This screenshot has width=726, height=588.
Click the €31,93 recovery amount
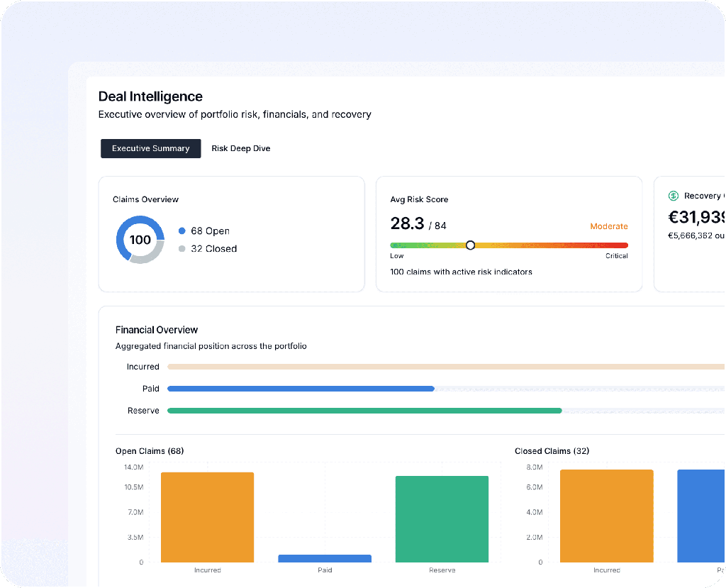pyautogui.click(x=696, y=217)
